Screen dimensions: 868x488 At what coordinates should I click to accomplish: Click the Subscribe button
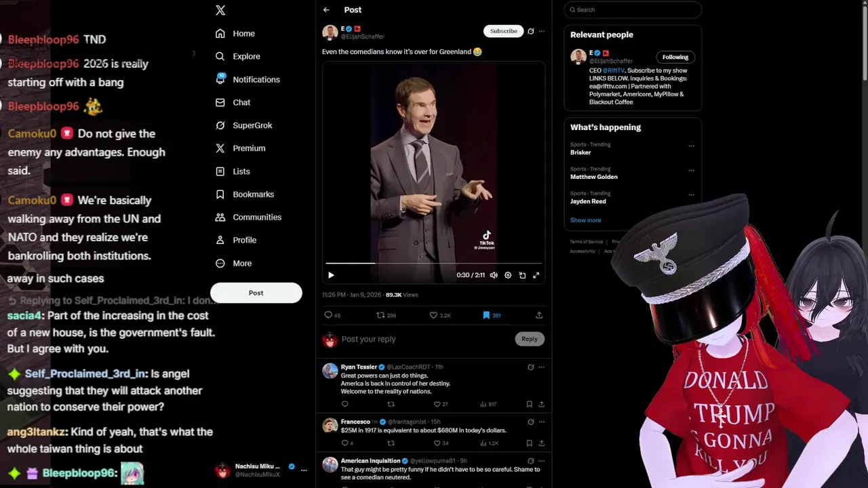tap(503, 31)
